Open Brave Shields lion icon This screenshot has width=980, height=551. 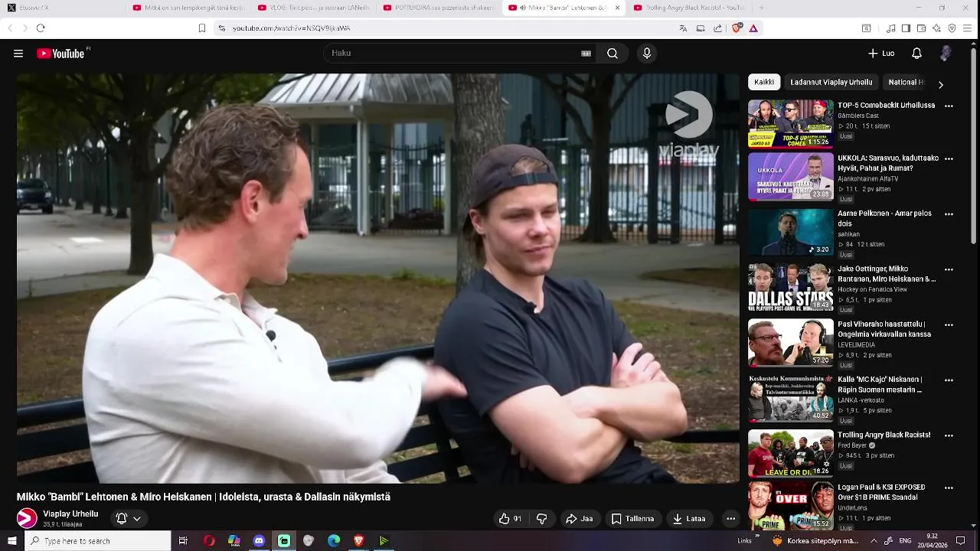pos(737,28)
